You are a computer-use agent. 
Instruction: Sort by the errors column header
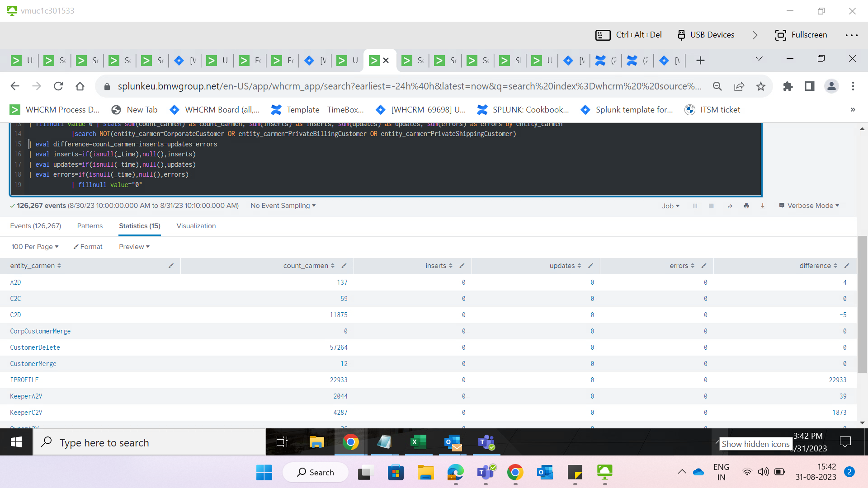pyautogui.click(x=679, y=266)
